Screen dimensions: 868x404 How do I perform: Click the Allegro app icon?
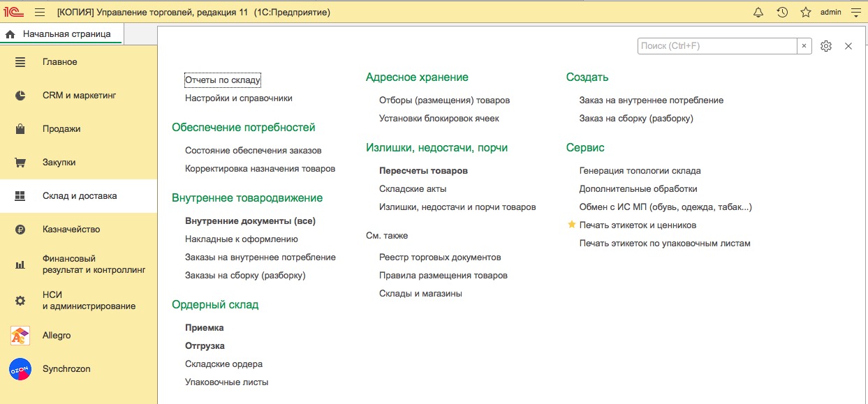pyautogui.click(x=20, y=336)
